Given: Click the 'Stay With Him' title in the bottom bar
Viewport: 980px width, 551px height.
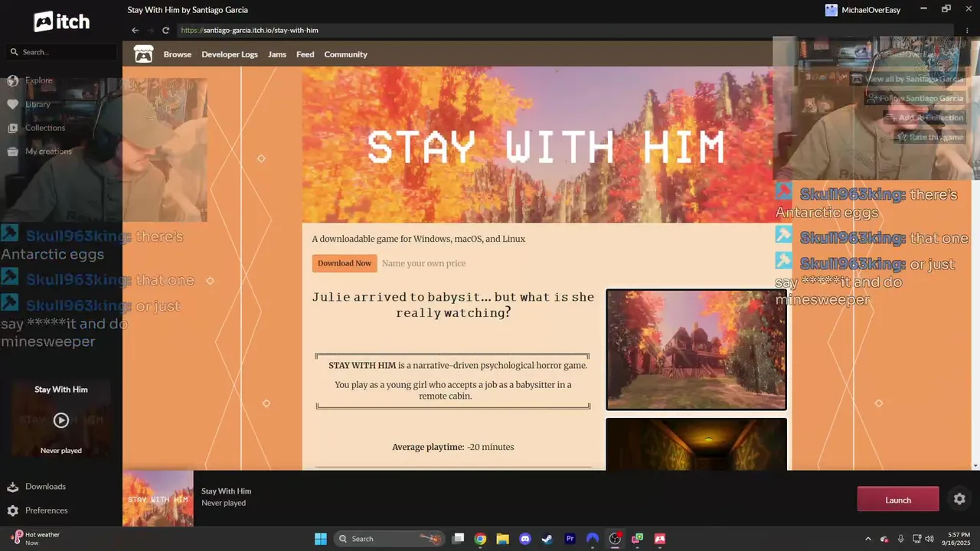Looking at the screenshot, I should coord(226,491).
